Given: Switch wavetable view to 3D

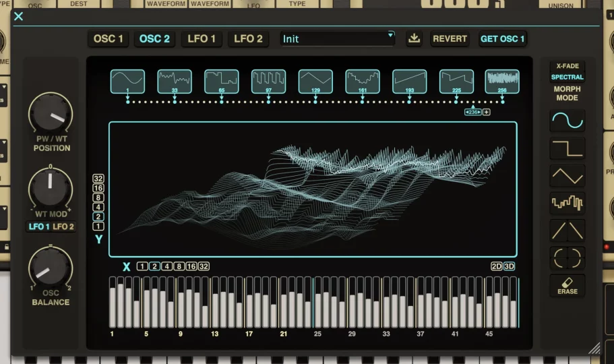Looking at the screenshot, I should (509, 266).
